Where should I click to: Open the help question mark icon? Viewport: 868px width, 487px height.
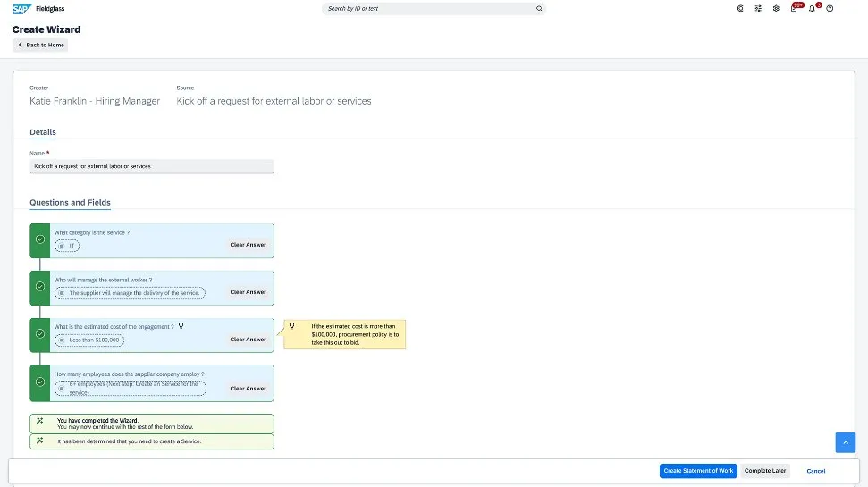[x=830, y=8]
